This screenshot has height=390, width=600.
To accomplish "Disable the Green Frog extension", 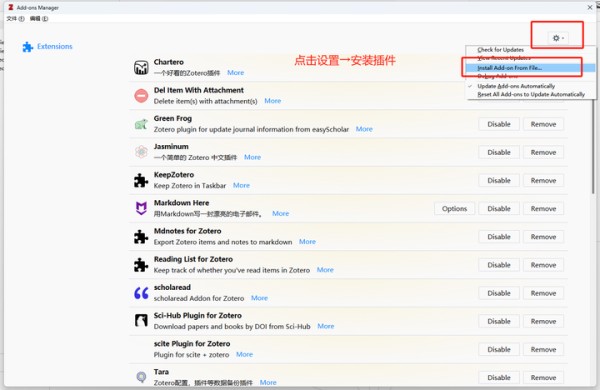I will (499, 124).
